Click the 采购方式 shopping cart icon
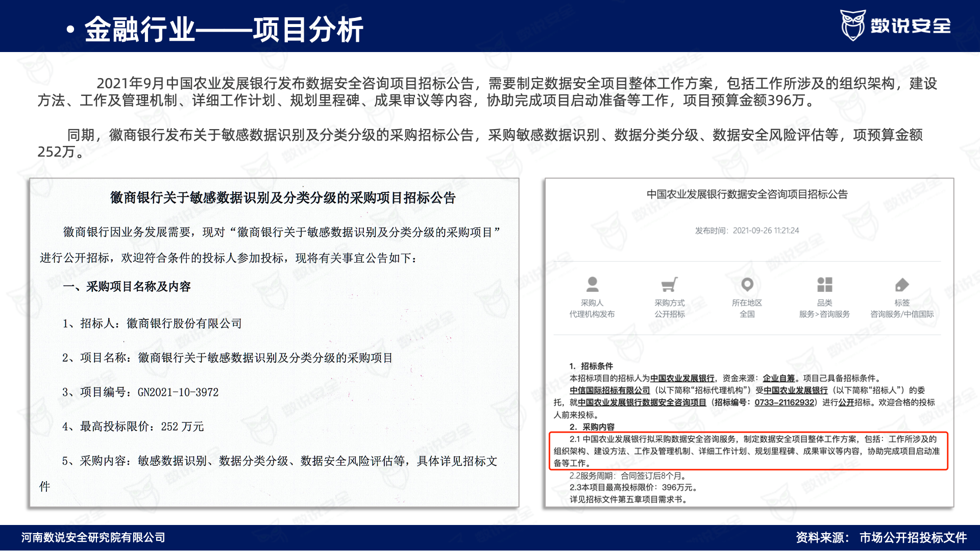This screenshot has height=551, width=980. (669, 284)
